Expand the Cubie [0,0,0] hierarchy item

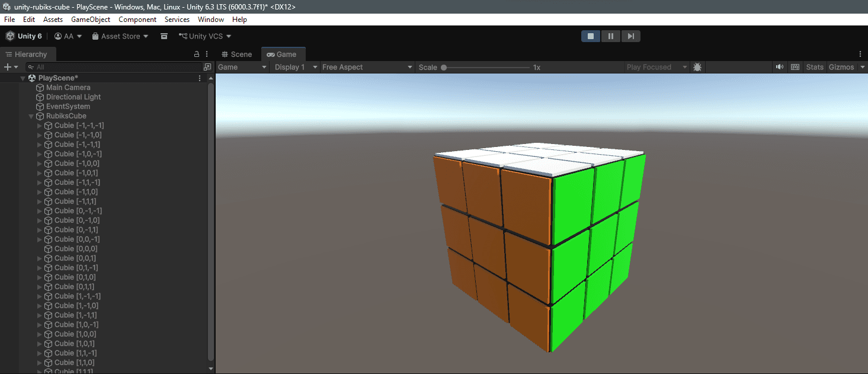point(39,248)
